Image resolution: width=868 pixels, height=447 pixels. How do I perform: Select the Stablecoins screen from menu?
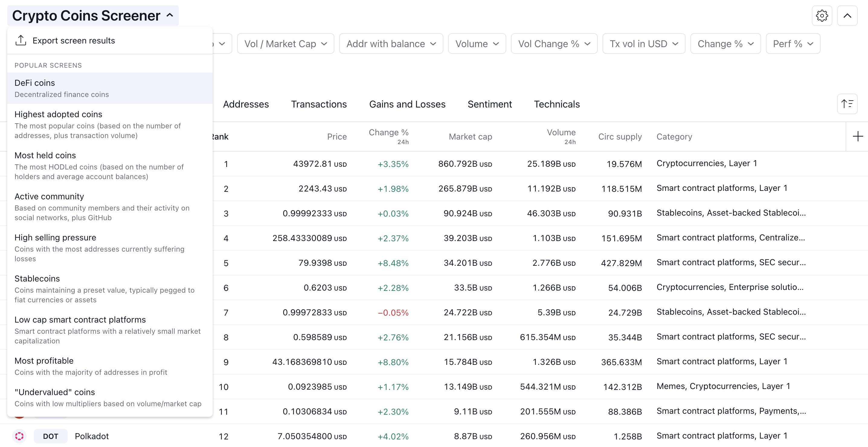click(37, 278)
